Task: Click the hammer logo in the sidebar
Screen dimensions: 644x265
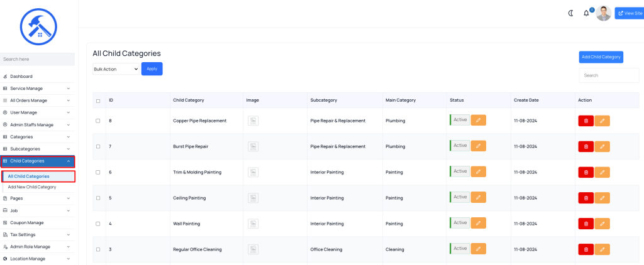Action: coord(38,26)
